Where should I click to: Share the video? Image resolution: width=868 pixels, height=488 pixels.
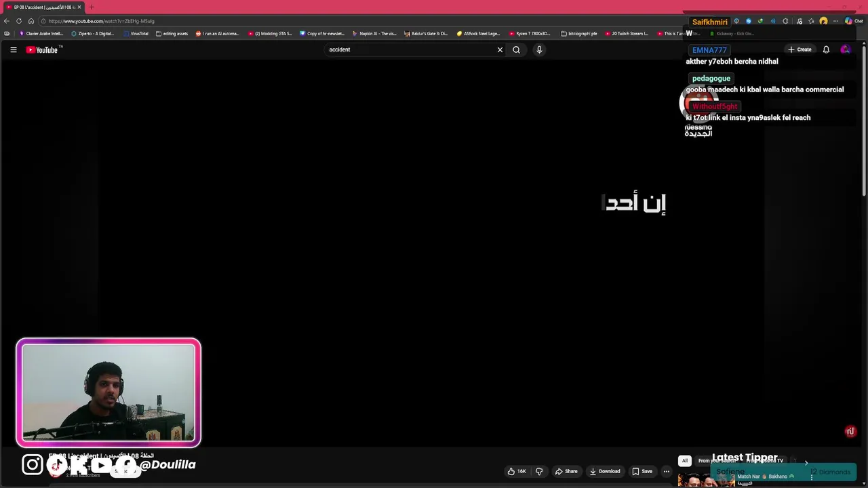(566, 471)
